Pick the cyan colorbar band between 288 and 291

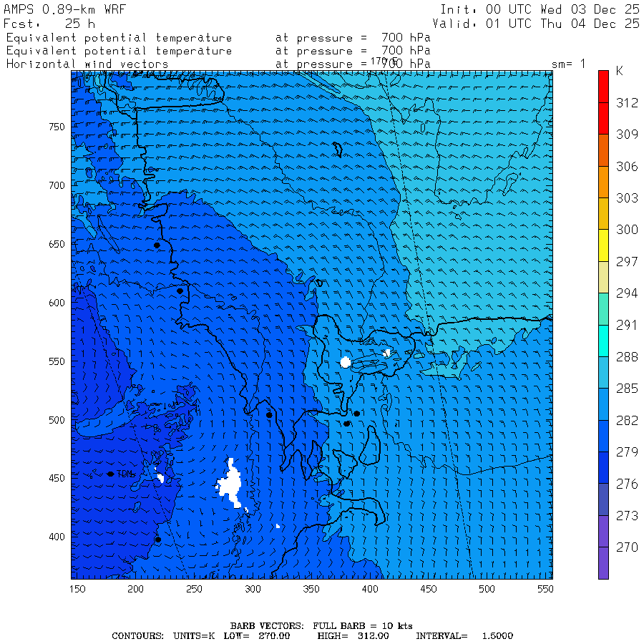coord(603,341)
